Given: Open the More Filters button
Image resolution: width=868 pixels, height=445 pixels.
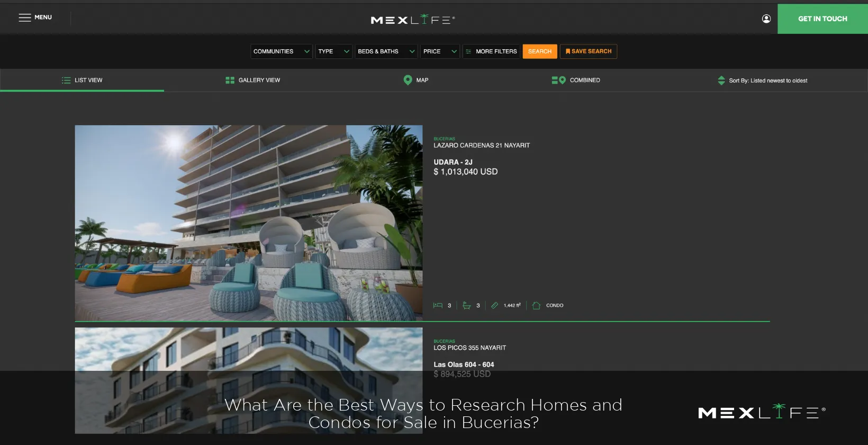Looking at the screenshot, I should click(491, 51).
